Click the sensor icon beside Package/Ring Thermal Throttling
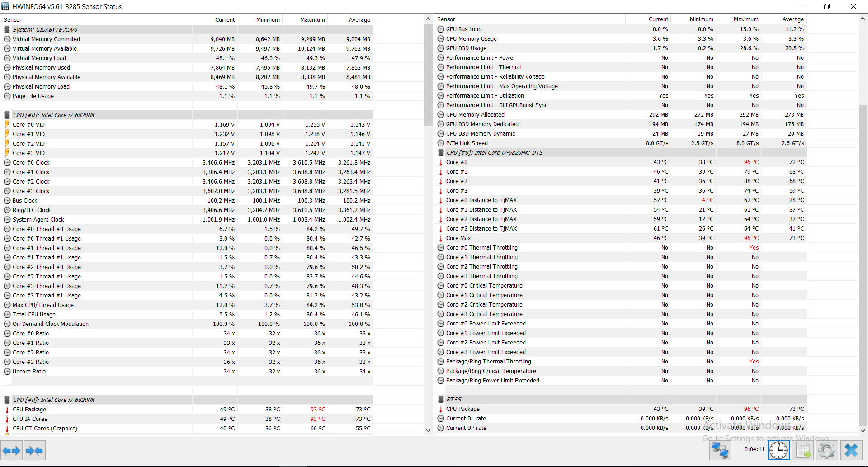Screen dimensions: 868x467 441,362
